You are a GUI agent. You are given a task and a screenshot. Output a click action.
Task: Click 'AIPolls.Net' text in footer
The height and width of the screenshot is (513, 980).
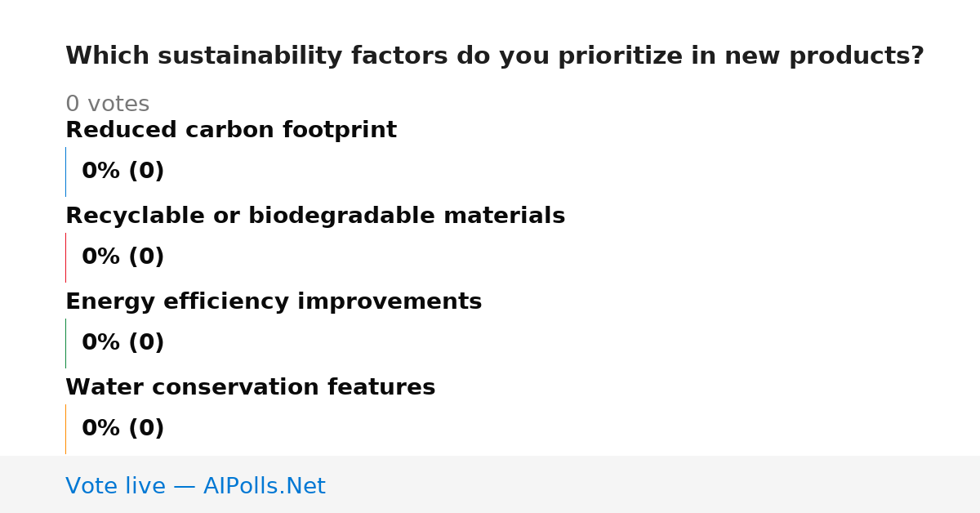point(264,486)
